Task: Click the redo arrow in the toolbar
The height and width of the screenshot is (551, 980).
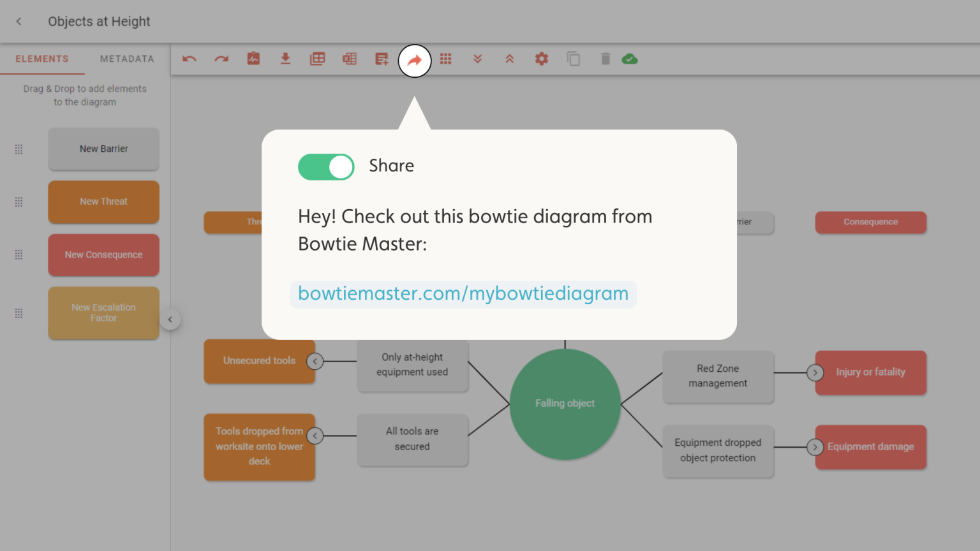Action: [221, 59]
